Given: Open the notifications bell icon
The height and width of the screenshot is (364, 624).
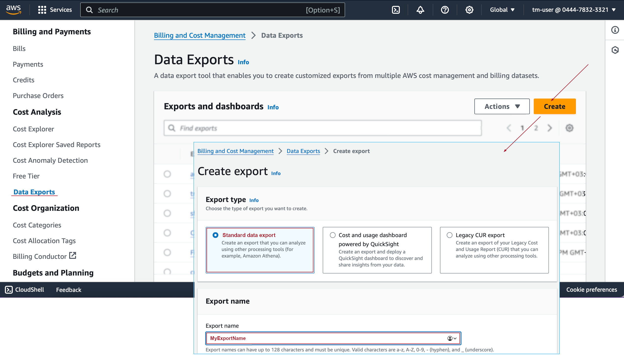Looking at the screenshot, I should click(420, 10).
